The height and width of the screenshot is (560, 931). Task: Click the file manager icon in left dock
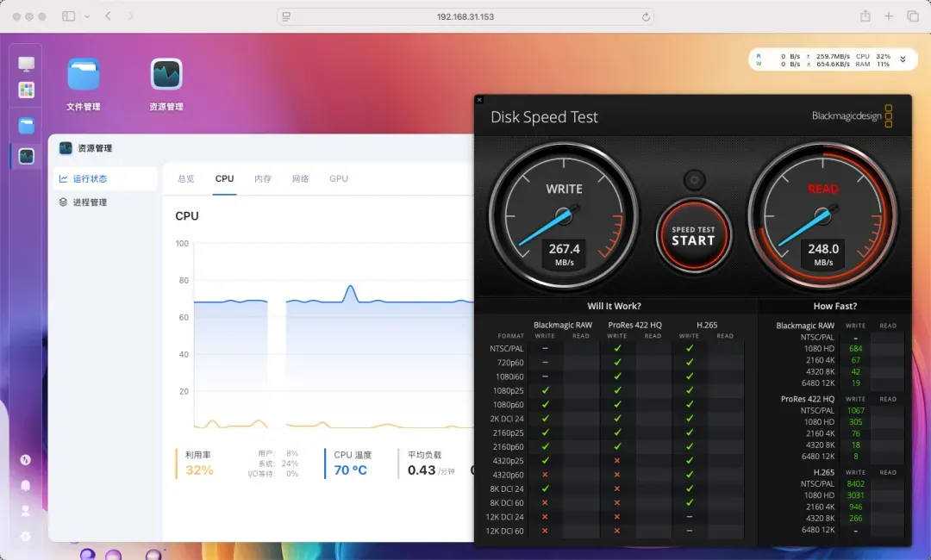click(27, 126)
